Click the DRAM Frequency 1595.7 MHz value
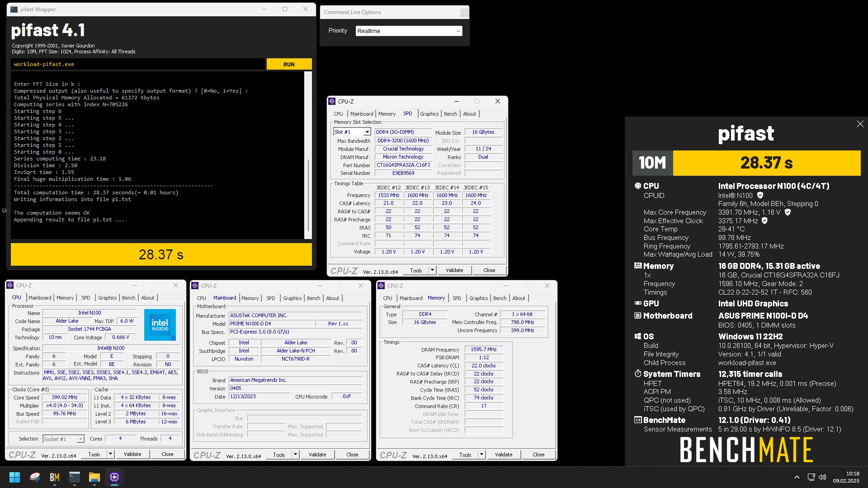 pos(484,349)
